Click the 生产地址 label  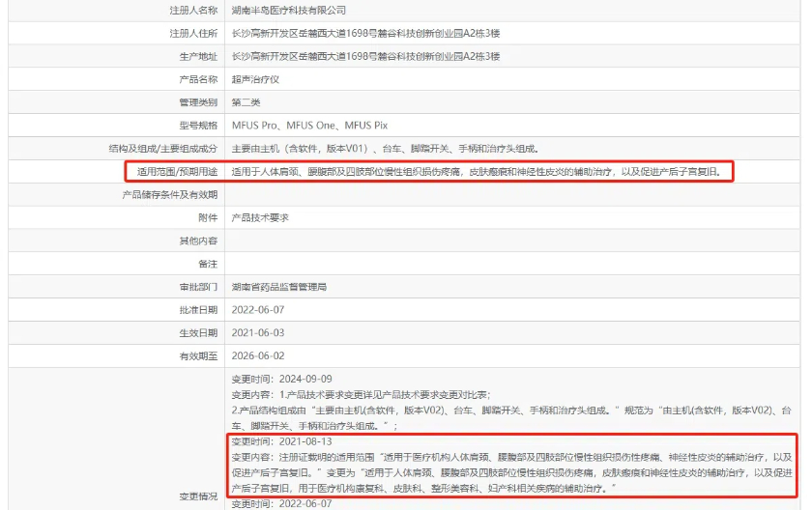click(x=198, y=56)
